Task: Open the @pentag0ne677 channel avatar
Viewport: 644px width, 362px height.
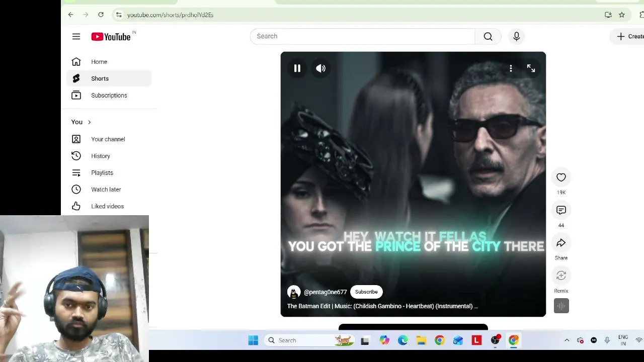Action: point(294,292)
